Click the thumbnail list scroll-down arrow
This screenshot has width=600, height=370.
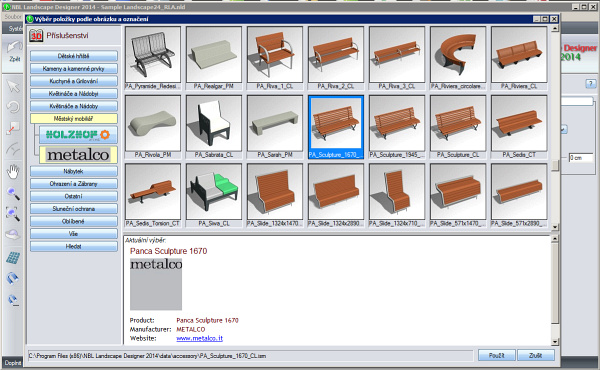555,227
